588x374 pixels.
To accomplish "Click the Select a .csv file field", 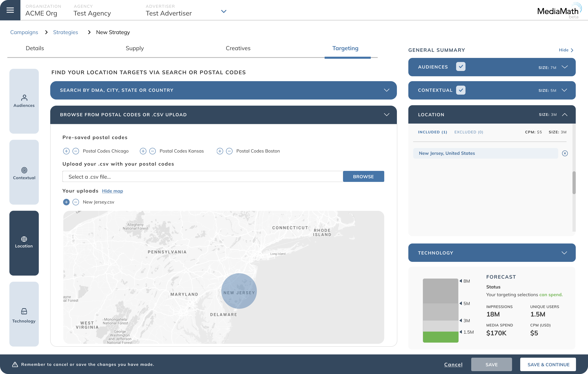I will coord(202,177).
